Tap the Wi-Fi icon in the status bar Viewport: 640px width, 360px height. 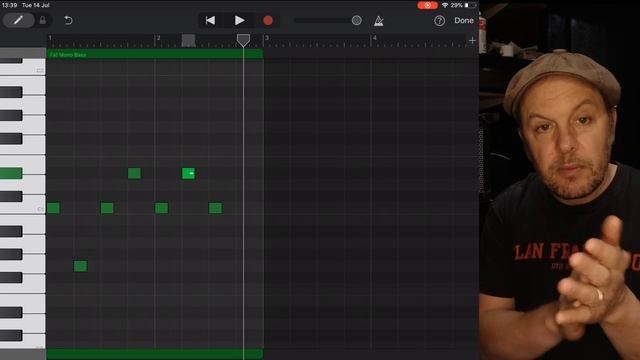[444, 5]
